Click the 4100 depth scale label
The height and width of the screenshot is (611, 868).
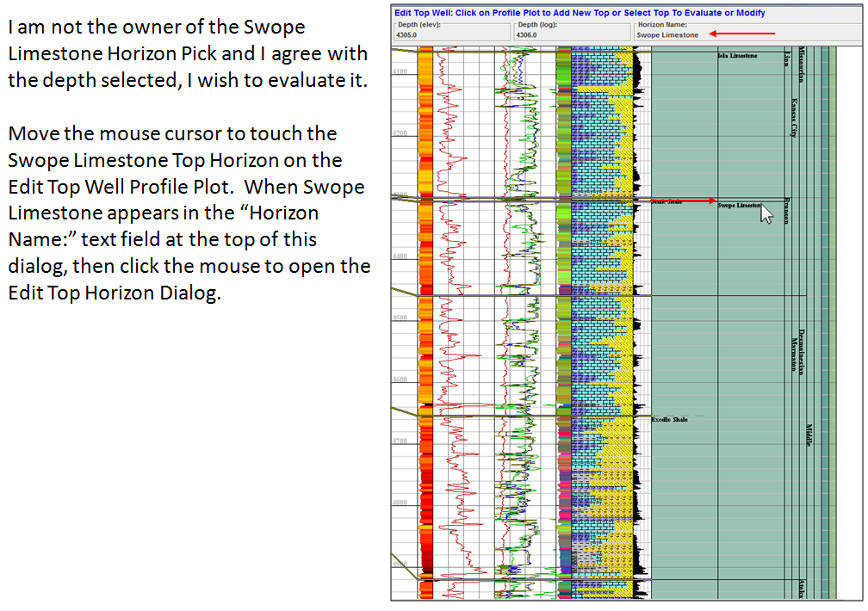tap(400, 71)
